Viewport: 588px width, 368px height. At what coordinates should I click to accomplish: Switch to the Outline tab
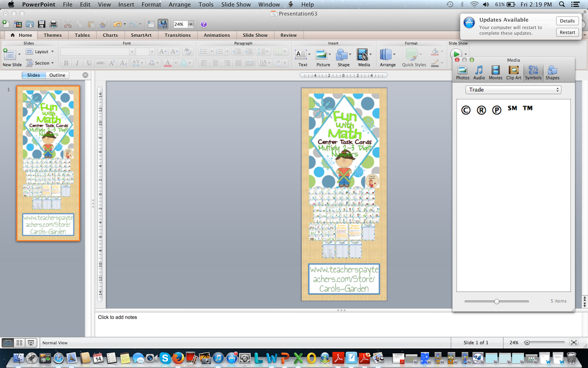(57, 75)
